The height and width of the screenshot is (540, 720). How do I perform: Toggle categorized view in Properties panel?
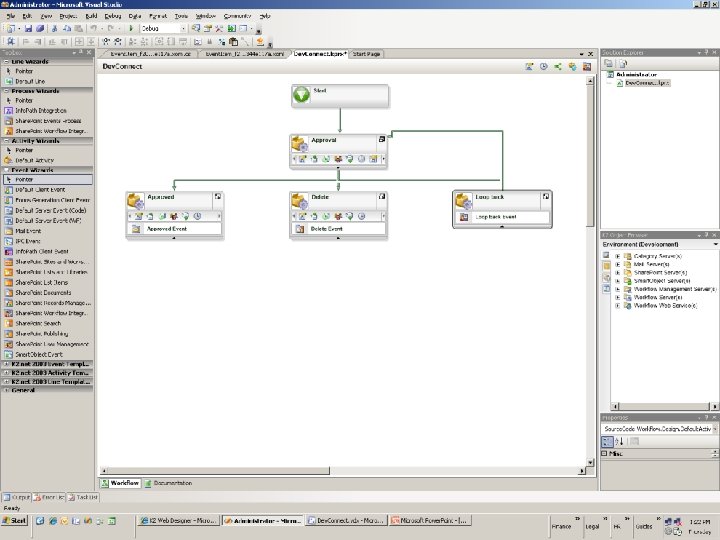607,441
